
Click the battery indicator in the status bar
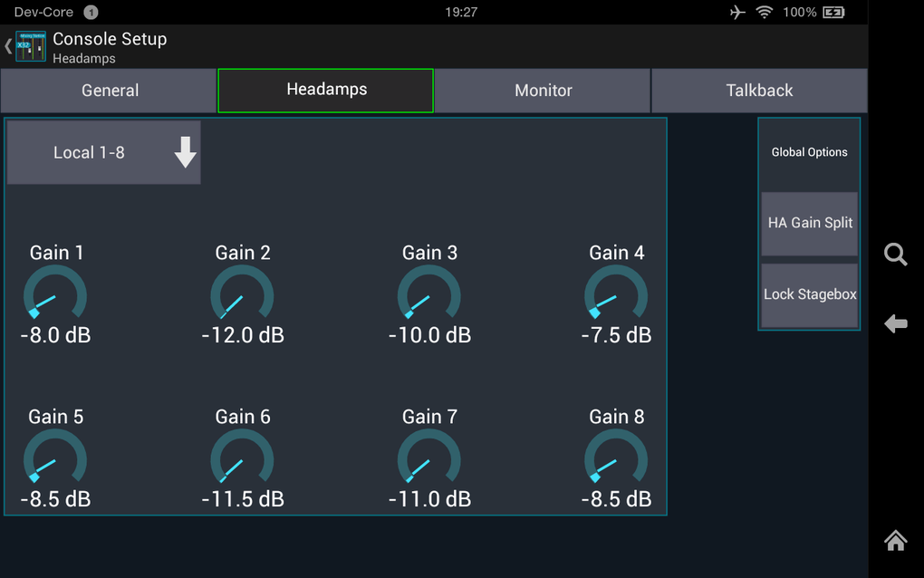[834, 12]
